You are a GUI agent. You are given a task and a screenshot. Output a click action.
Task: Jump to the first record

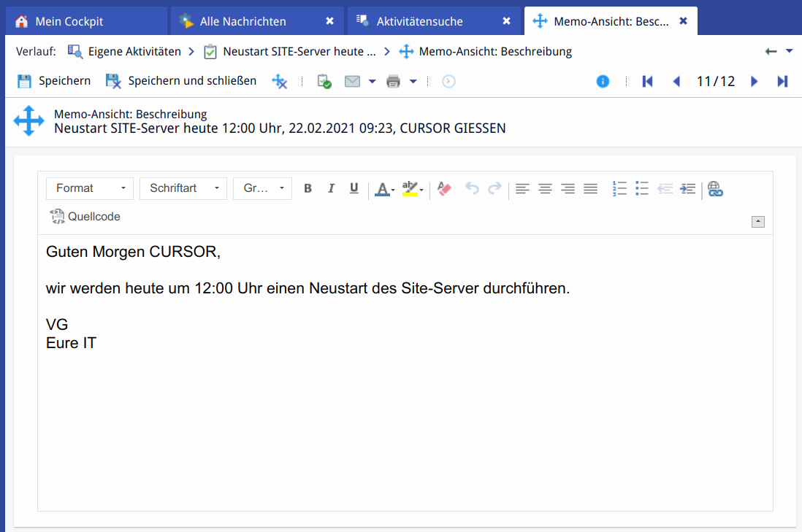pos(647,81)
